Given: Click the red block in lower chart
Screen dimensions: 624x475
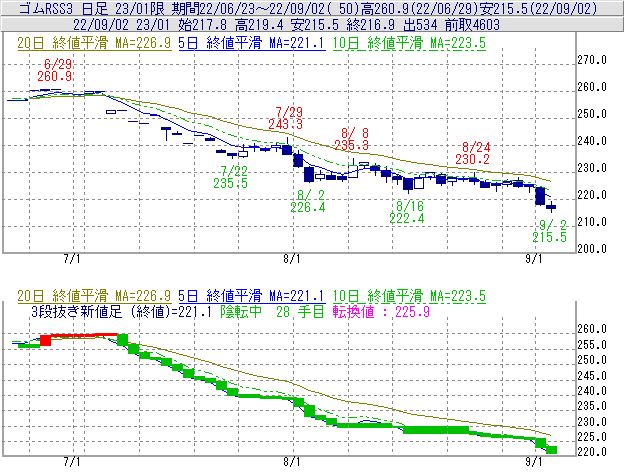Looking at the screenshot, I should 45,340.
